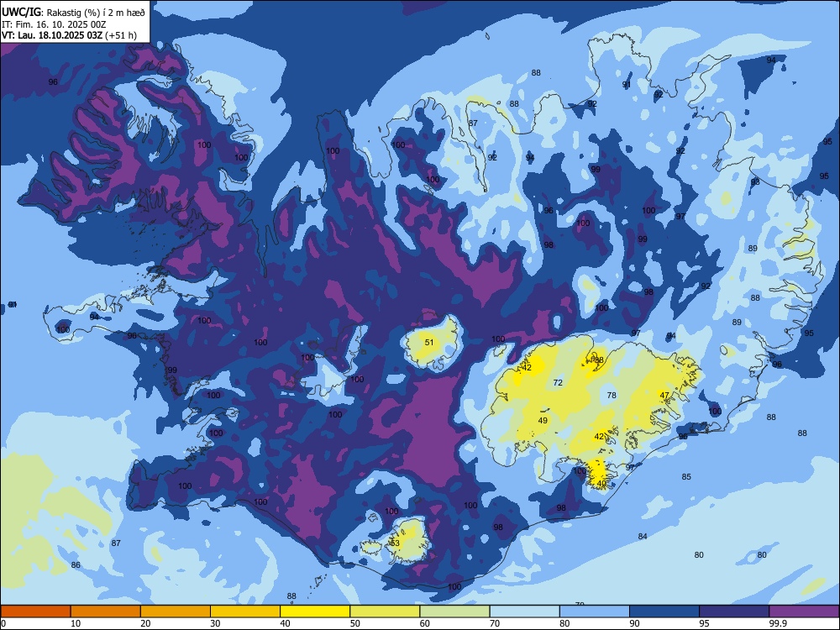This screenshot has width=840, height=630.
Task: Click the legend label '20'
Action: [x=145, y=623]
